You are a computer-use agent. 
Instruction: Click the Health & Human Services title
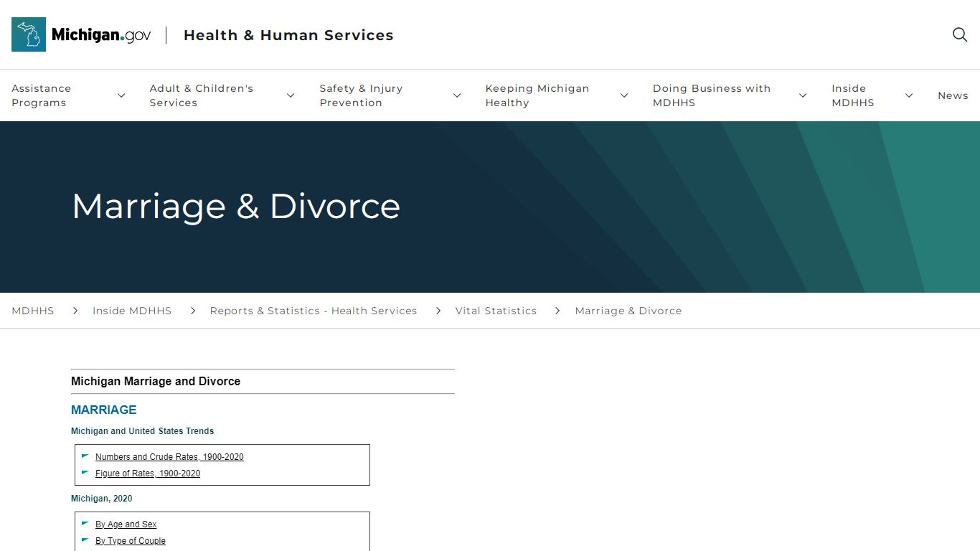(288, 35)
